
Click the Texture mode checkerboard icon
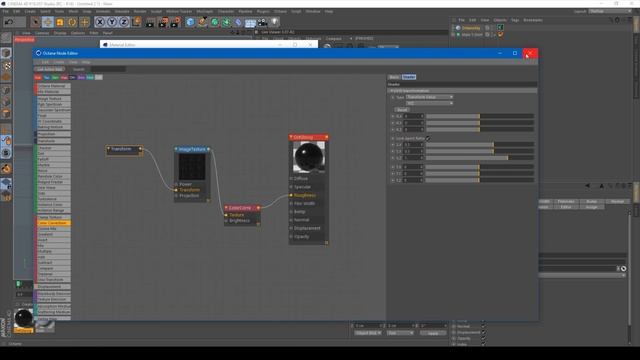tap(6, 65)
